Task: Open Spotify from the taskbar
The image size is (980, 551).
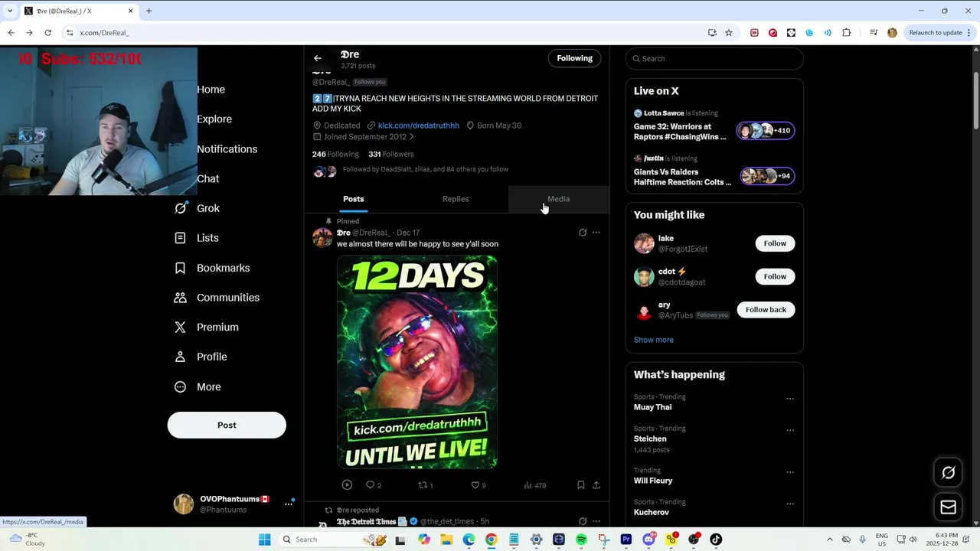Action: click(581, 540)
